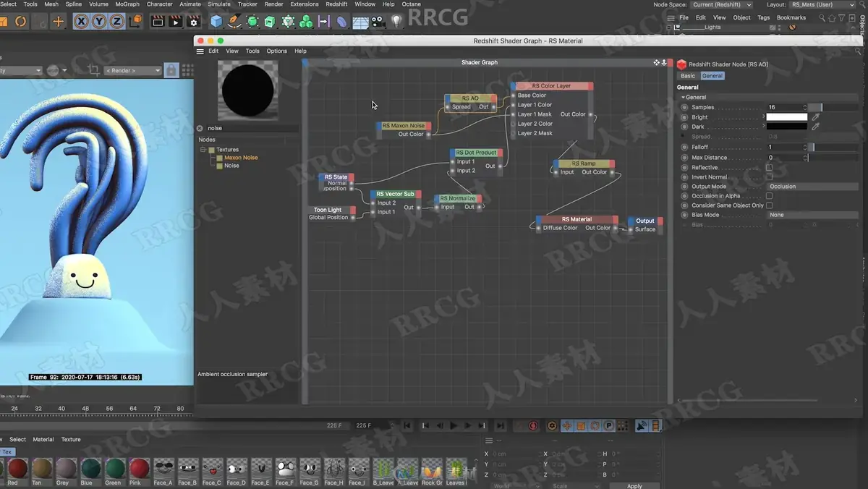This screenshot has height=489, width=868.
Task: Enable the Reflective checkbox
Action: (769, 167)
